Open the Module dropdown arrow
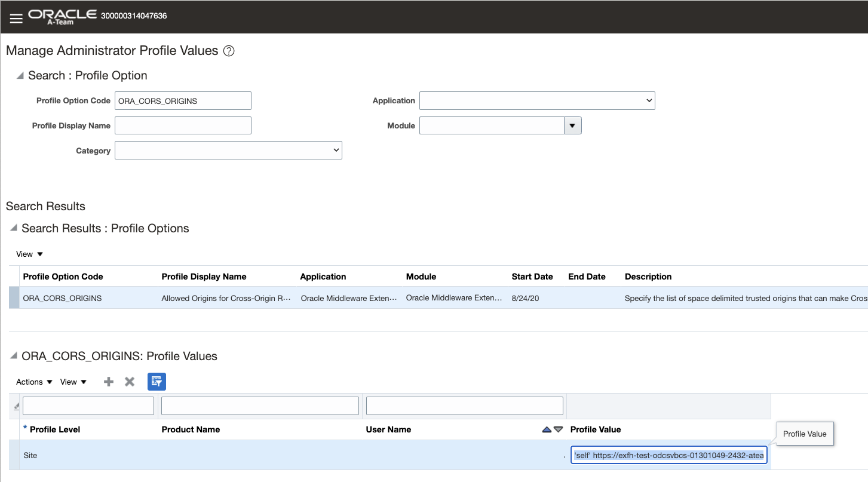The image size is (868, 482). [x=572, y=125]
